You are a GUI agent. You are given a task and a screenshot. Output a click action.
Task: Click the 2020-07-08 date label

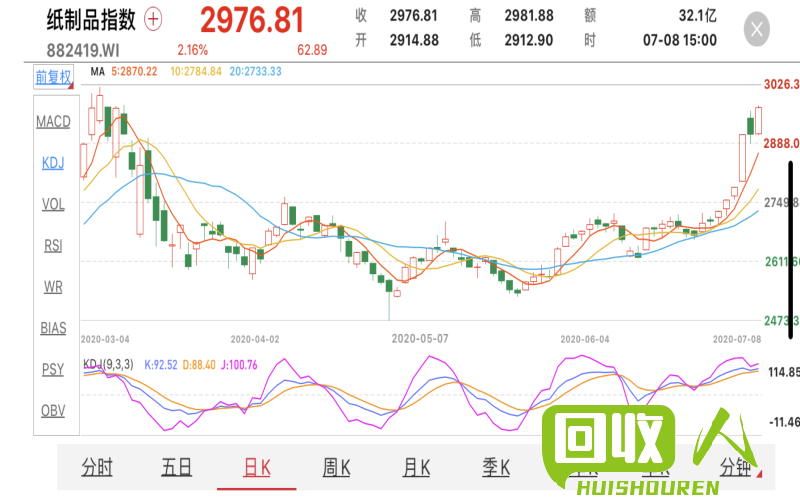pos(737,339)
